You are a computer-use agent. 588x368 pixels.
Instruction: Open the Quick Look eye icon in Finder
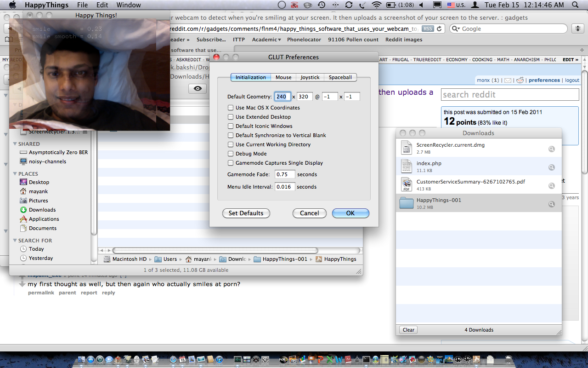click(197, 89)
